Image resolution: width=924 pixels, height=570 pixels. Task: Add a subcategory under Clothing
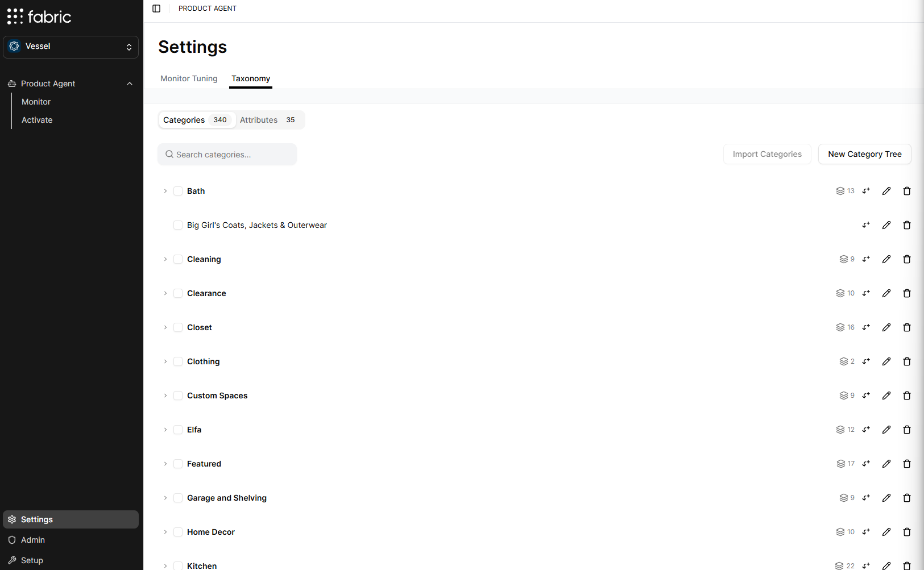pyautogui.click(x=866, y=361)
